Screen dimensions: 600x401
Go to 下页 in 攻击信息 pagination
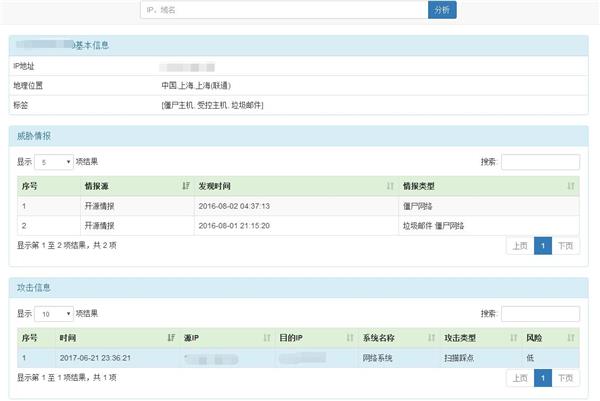pyautogui.click(x=566, y=378)
